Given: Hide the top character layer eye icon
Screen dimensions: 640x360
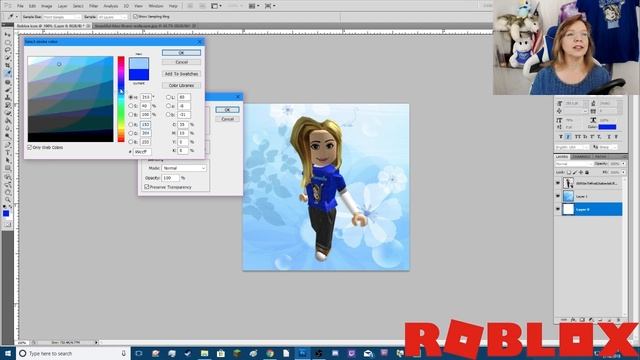Looking at the screenshot, I should point(558,183).
